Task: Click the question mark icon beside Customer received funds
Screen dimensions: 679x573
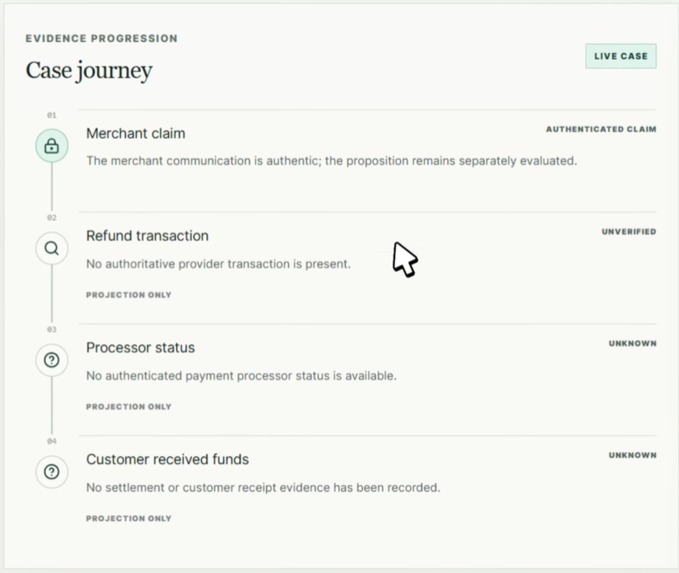Action: 52,472
